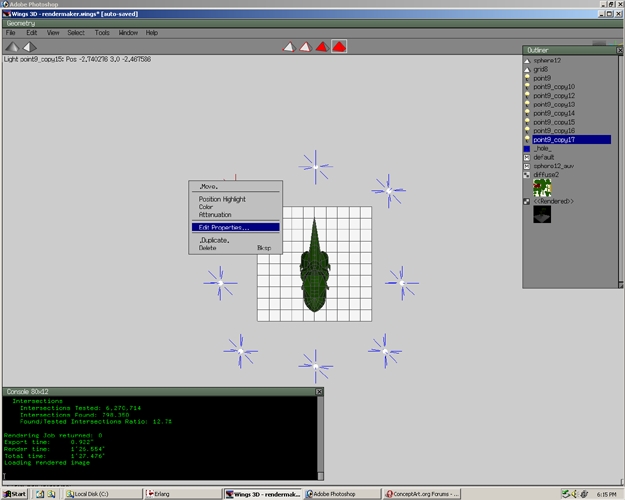Select the point light directly above the grid

315,167
